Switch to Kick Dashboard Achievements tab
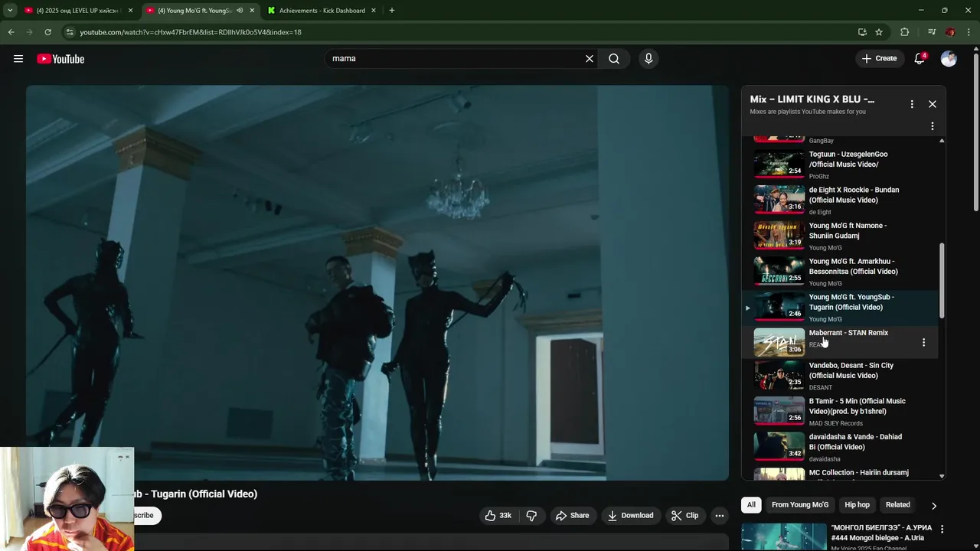Viewport: 980px width, 551px height. (x=322, y=11)
